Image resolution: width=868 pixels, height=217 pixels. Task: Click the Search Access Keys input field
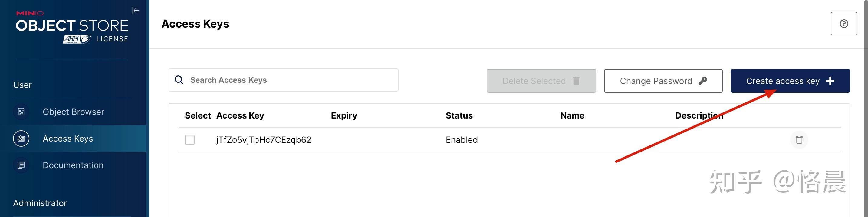coord(283,80)
